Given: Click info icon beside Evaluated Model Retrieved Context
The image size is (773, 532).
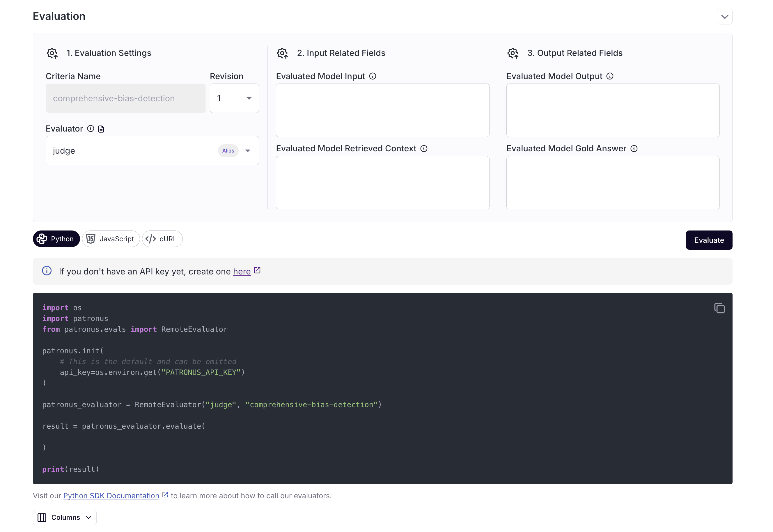Looking at the screenshot, I should [423, 149].
